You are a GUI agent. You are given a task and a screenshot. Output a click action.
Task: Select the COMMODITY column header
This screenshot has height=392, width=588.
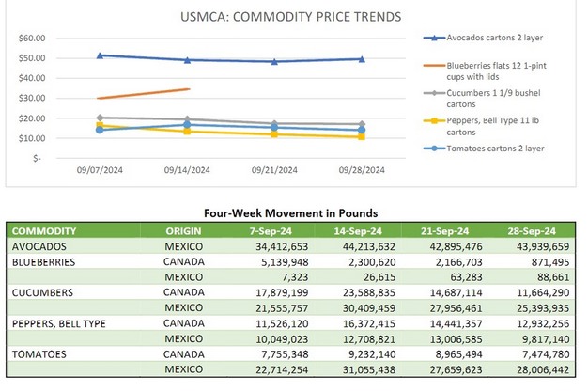(x=45, y=230)
